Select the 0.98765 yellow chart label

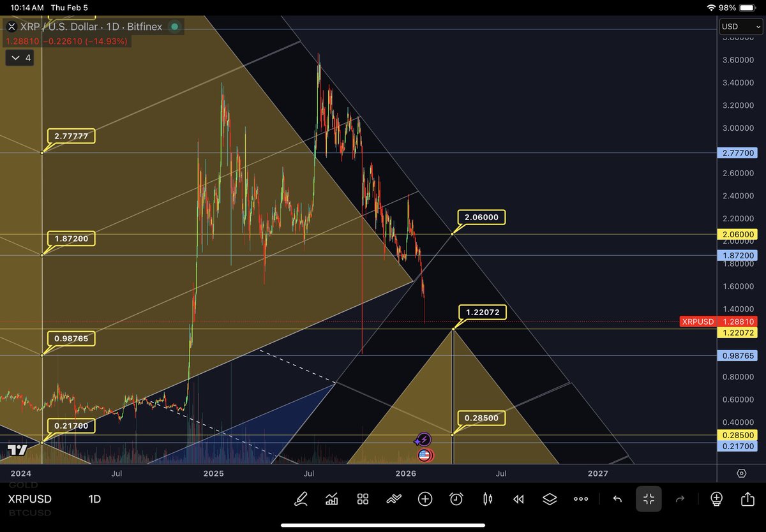click(71, 339)
